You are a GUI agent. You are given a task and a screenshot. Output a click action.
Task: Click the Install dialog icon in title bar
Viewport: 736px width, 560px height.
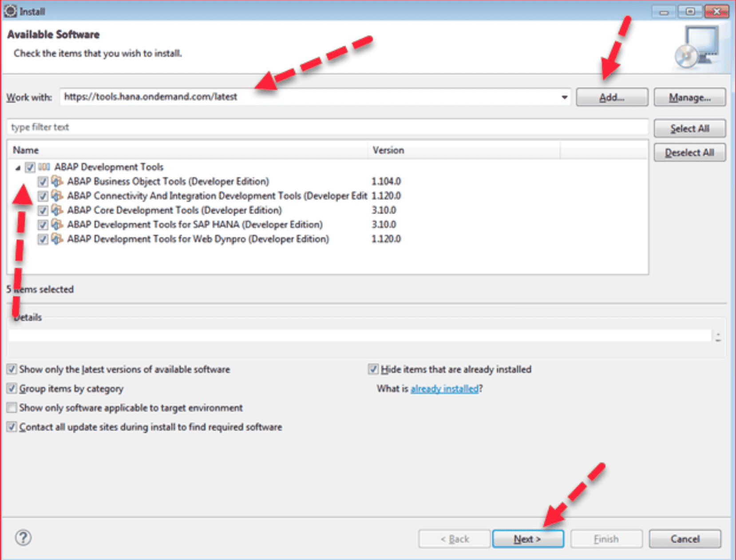point(10,11)
